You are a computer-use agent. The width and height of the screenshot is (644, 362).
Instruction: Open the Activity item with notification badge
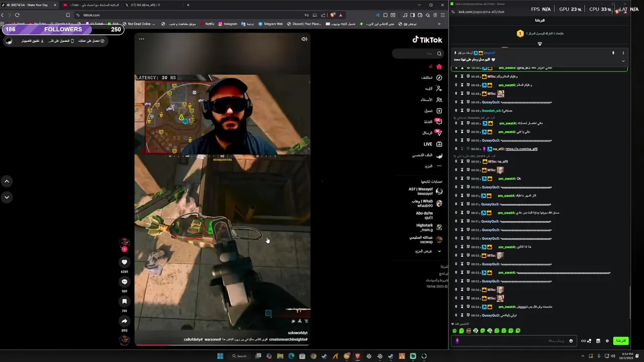click(x=432, y=122)
